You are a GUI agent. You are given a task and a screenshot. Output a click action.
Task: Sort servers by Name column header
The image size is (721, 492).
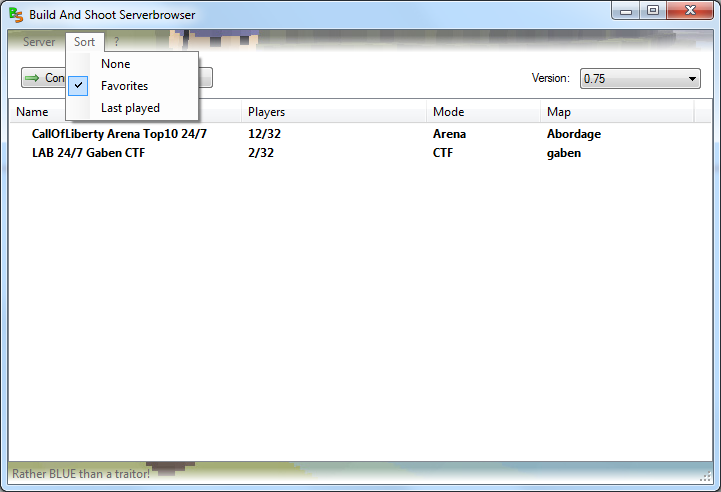point(32,112)
